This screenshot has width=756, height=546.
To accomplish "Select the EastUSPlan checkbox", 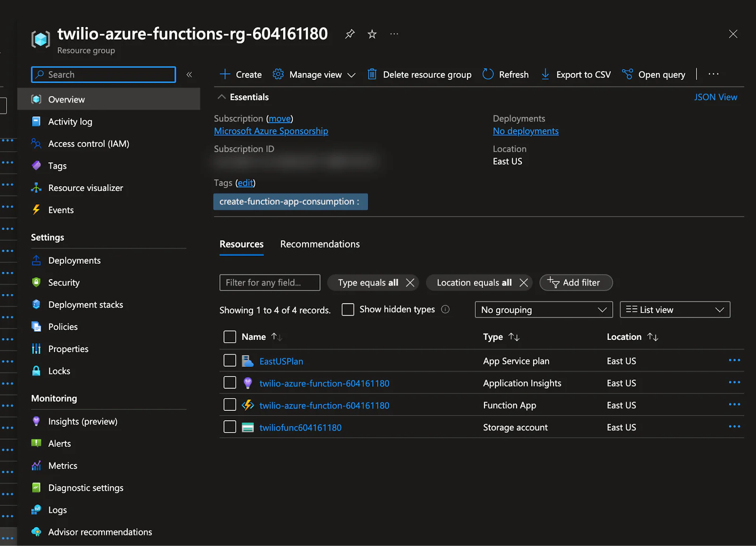I will [230, 361].
